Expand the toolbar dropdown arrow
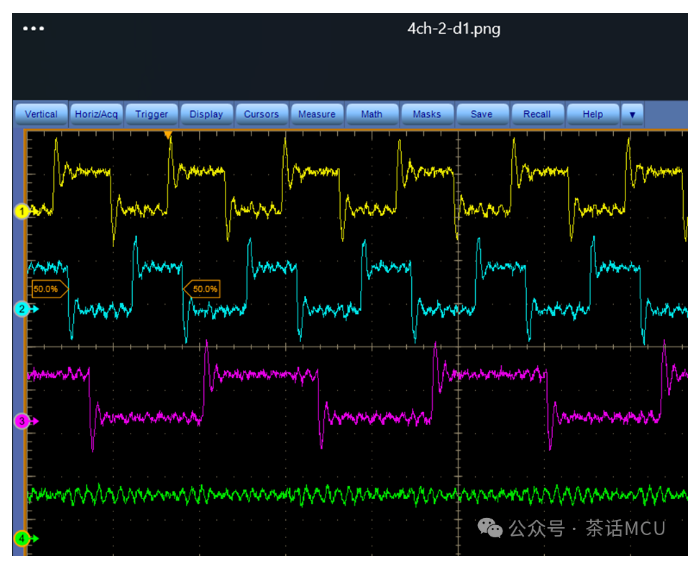 coord(632,115)
